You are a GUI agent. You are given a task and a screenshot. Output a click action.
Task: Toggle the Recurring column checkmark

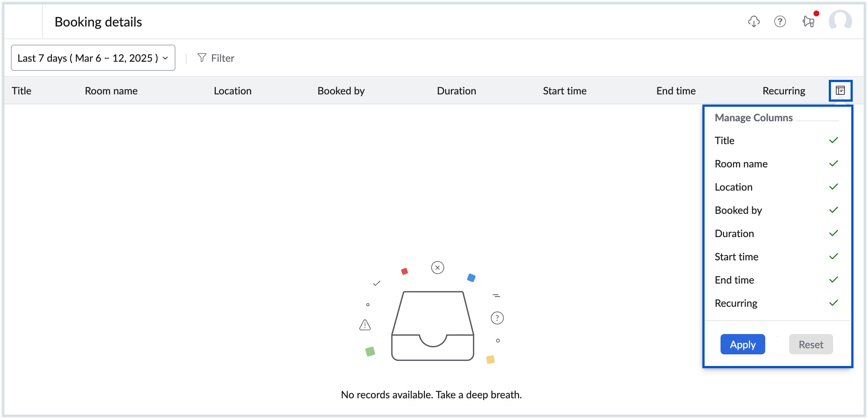pyautogui.click(x=833, y=303)
